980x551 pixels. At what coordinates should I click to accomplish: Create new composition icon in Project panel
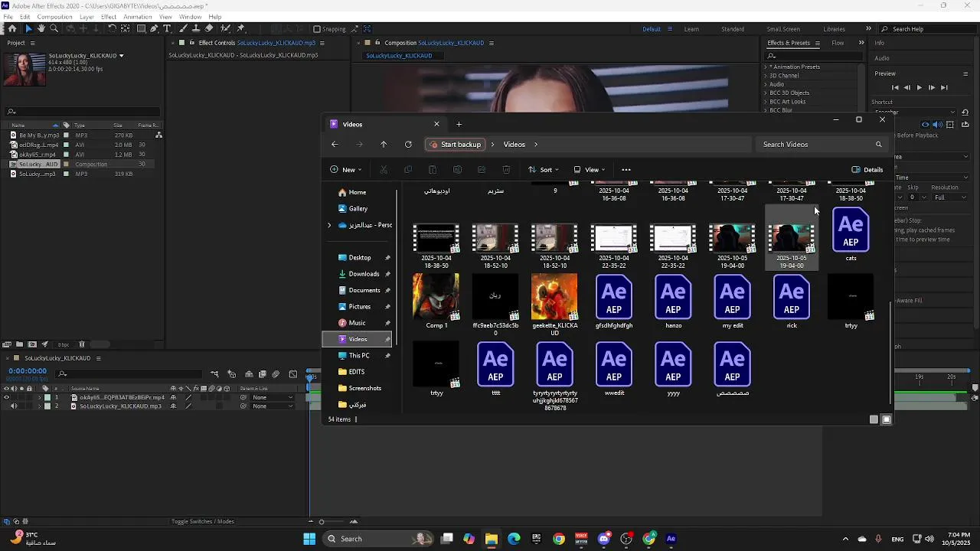click(32, 344)
